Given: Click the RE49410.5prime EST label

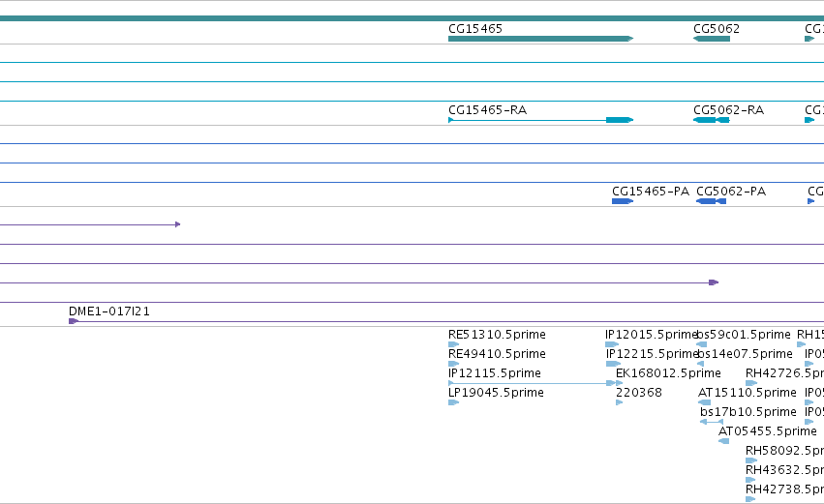Looking at the screenshot, I should click(x=497, y=354).
